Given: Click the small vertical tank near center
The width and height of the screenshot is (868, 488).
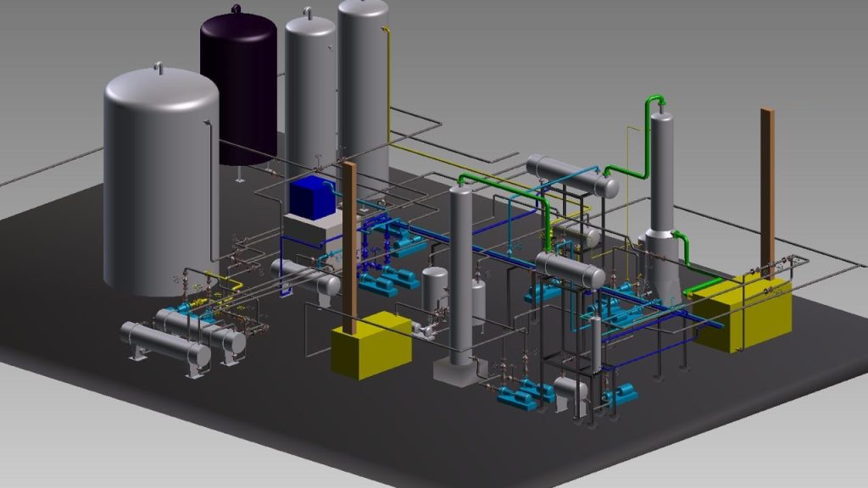Looking at the screenshot, I should pos(435,286).
